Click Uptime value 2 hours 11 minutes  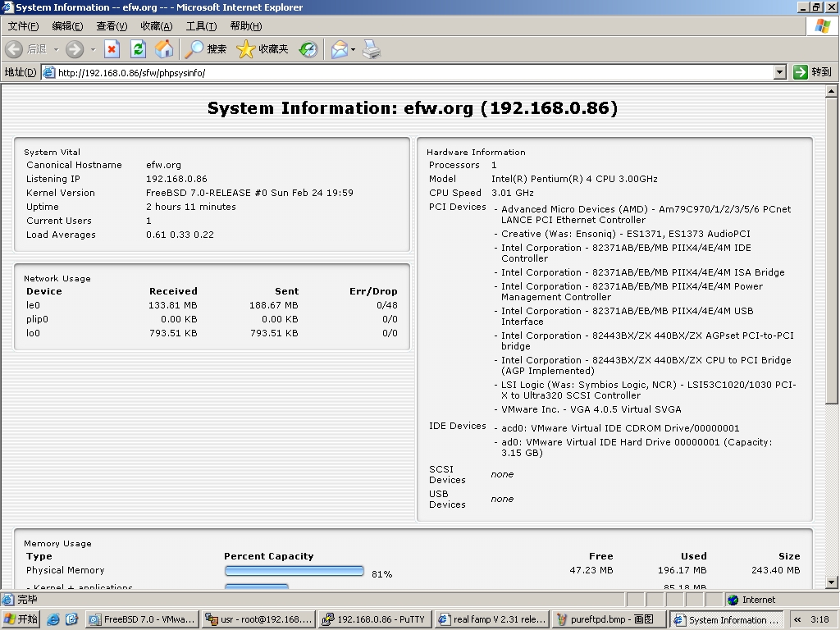click(190, 207)
